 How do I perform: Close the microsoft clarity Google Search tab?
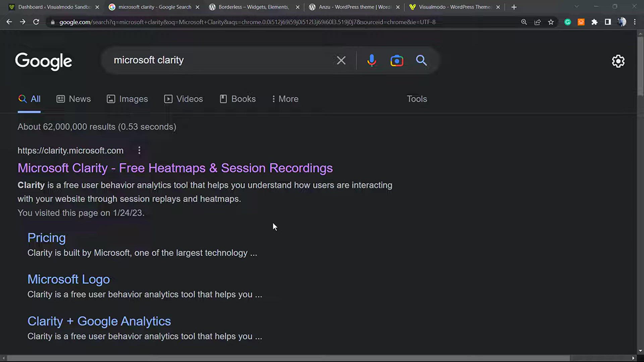pos(197,7)
